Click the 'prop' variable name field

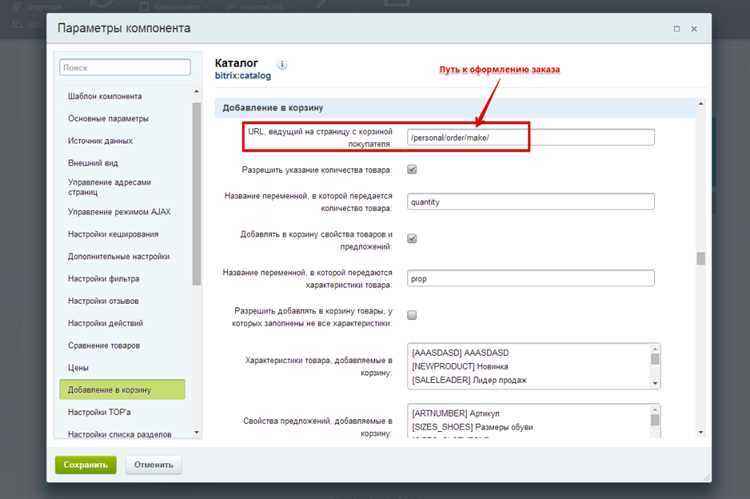[x=530, y=278]
